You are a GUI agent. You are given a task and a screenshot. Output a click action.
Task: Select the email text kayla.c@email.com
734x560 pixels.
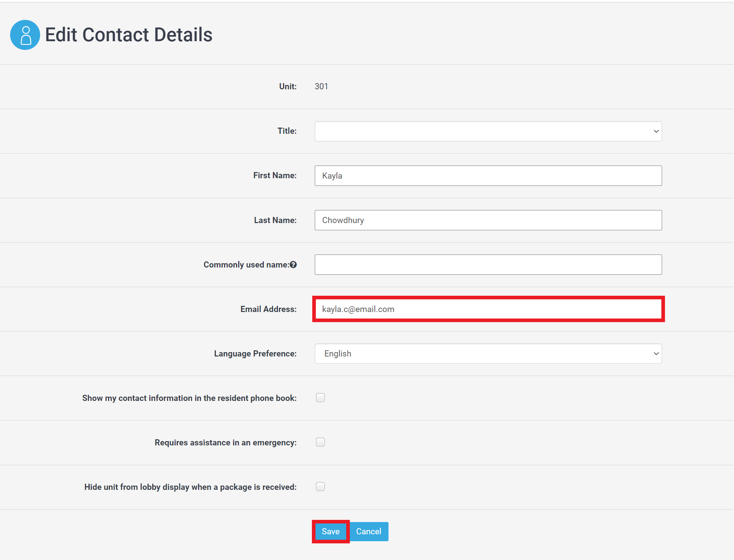click(x=358, y=309)
